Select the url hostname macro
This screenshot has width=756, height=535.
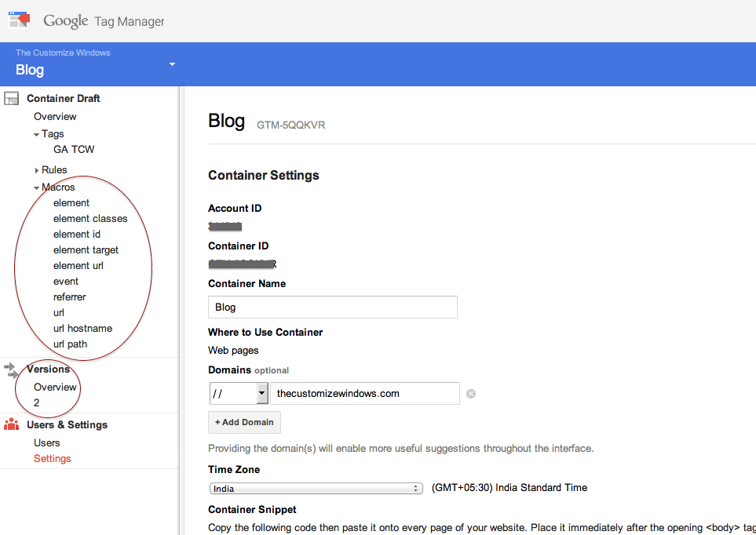[83, 328]
